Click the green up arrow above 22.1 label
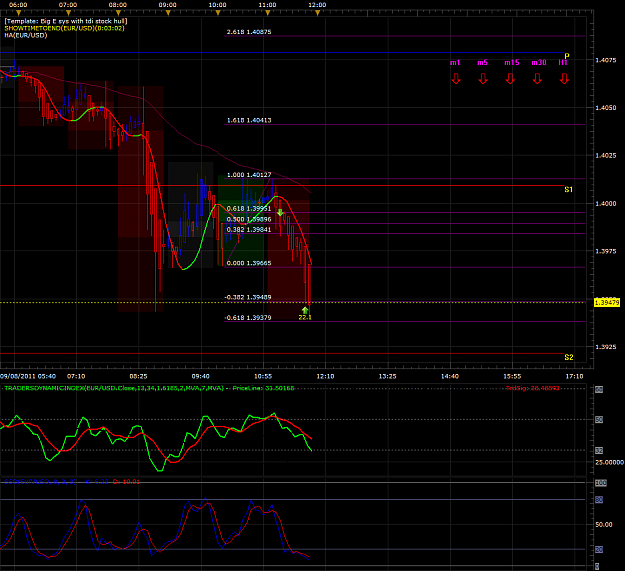The height and width of the screenshot is (571, 625). click(305, 310)
